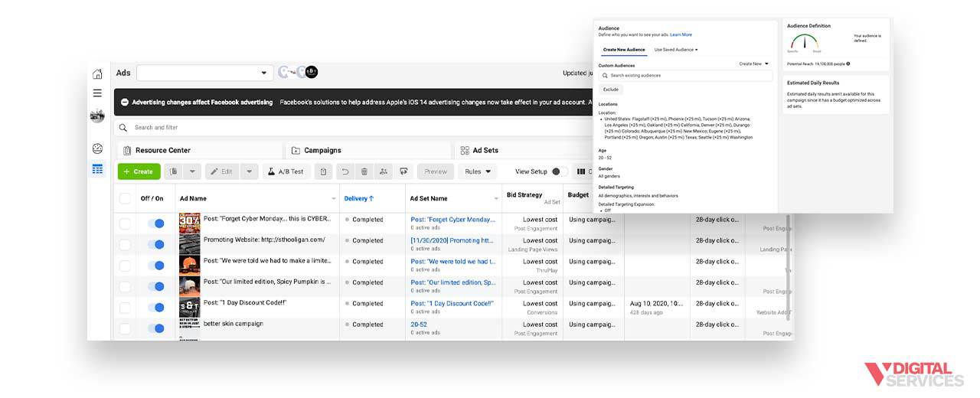Toggle off the Promoting Website ad
980x398 pixels.
click(x=156, y=245)
